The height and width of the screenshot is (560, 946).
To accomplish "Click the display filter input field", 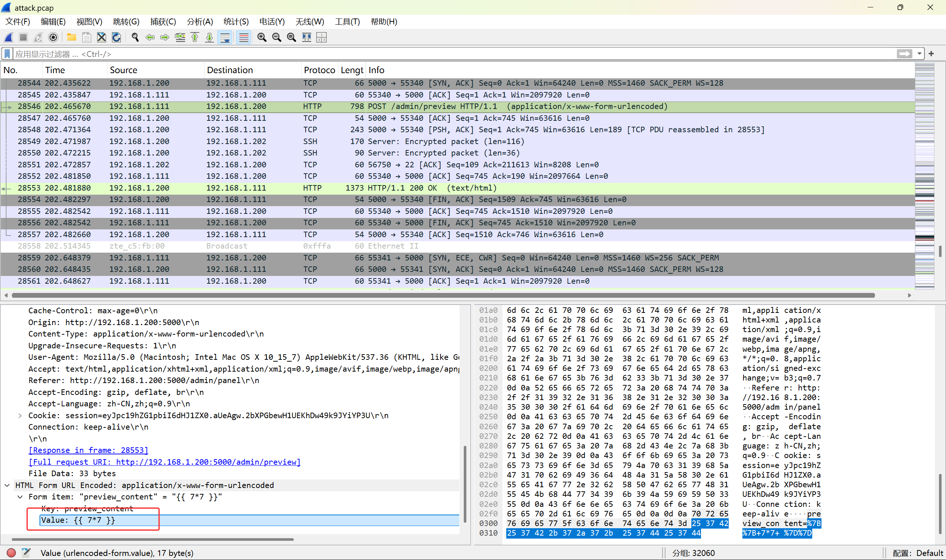I will [x=453, y=54].
